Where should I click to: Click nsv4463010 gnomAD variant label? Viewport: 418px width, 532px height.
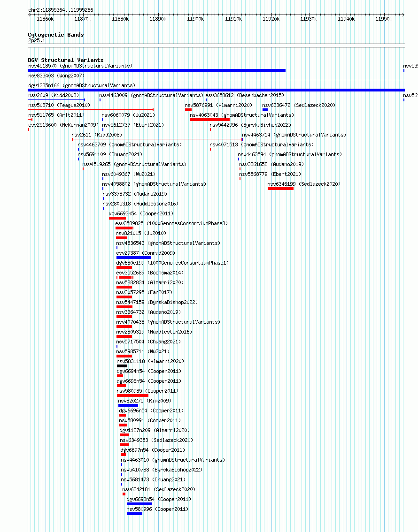[173, 460]
